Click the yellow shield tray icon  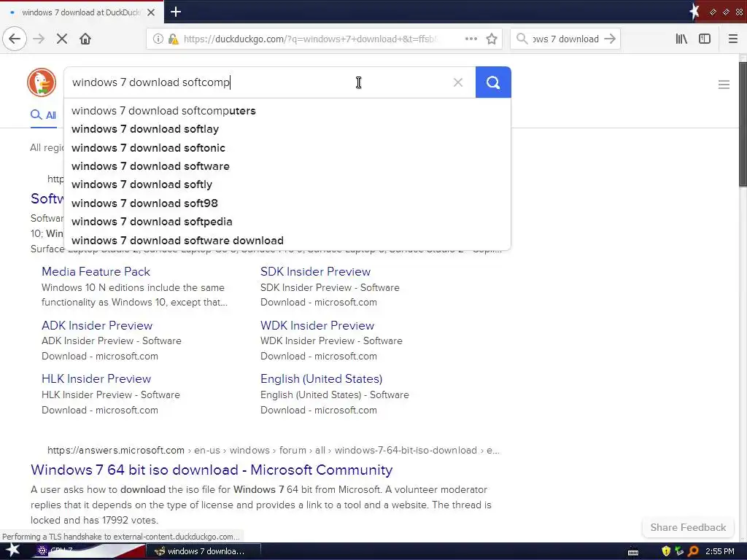(666, 551)
